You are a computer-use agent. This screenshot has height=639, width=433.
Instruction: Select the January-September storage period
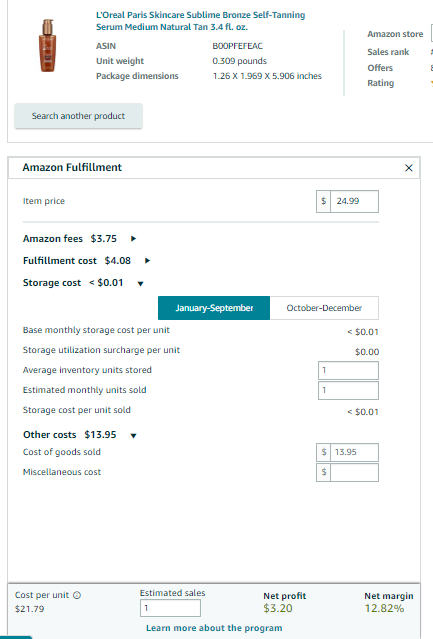214,308
